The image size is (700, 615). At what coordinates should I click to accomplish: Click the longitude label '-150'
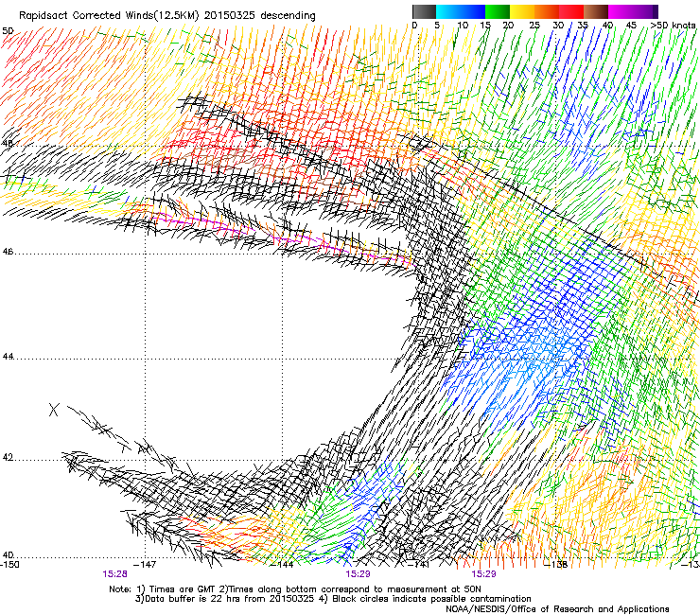[x=9, y=564]
